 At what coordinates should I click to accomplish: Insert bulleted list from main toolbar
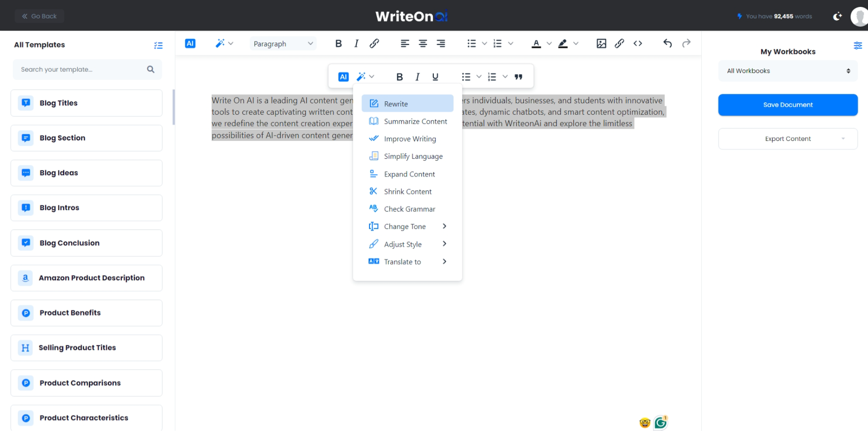click(471, 43)
